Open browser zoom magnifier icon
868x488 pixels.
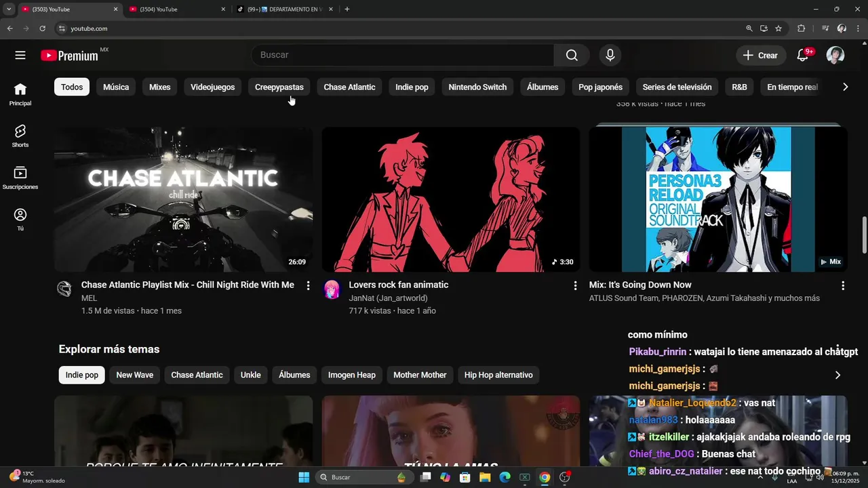coord(749,28)
